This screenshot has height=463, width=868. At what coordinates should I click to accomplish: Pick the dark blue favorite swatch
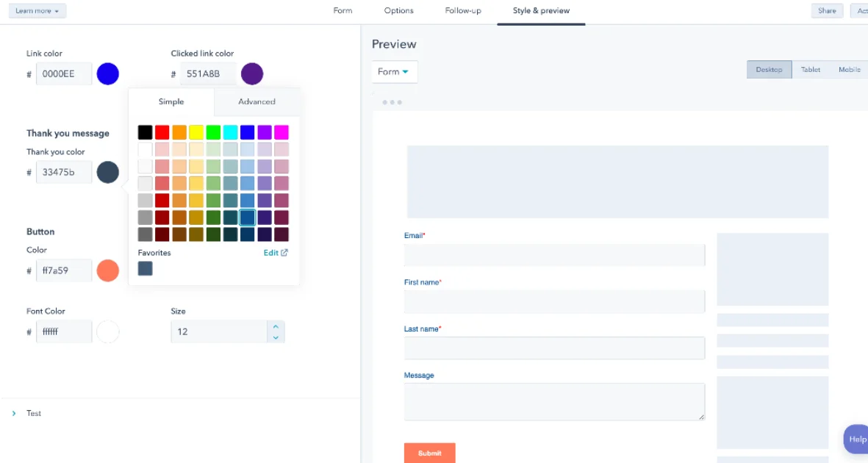(145, 268)
